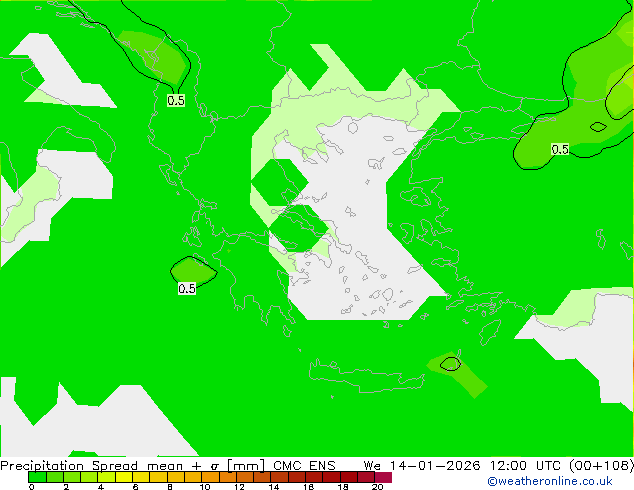Viewport: 634px width, 490px height.
Task: Select the bright yellow legend swatch starting at 5
Action: coord(124,477)
